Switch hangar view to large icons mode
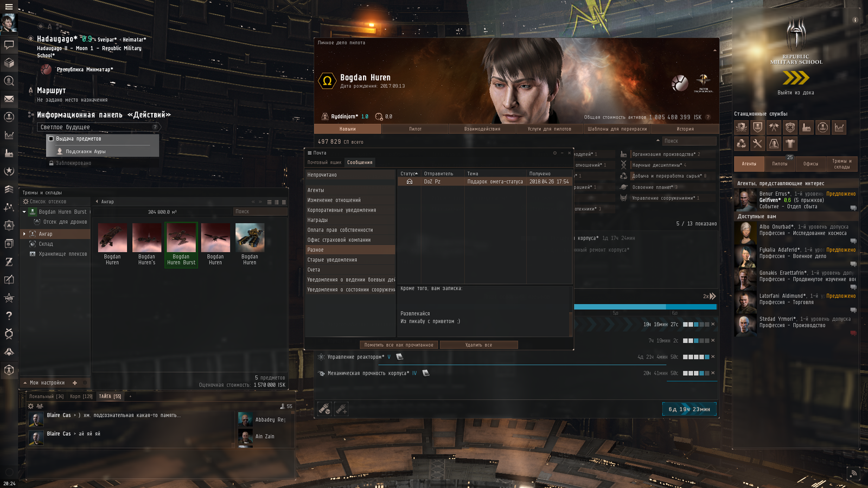The image size is (868, 488). pos(269,202)
